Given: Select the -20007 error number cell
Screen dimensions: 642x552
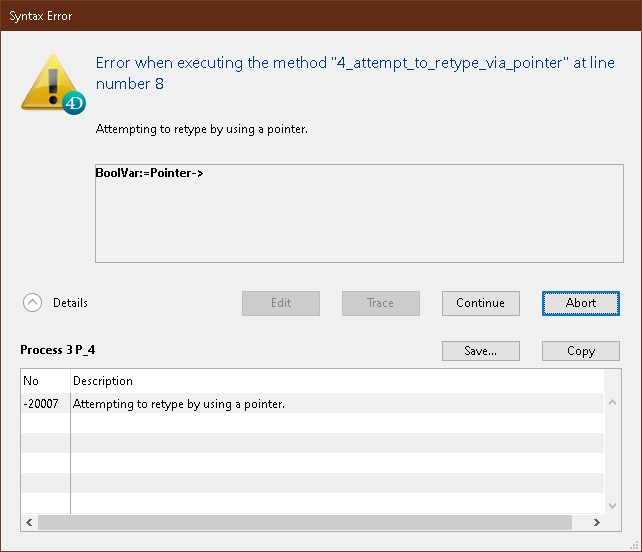Looking at the screenshot, I should (x=45, y=404).
